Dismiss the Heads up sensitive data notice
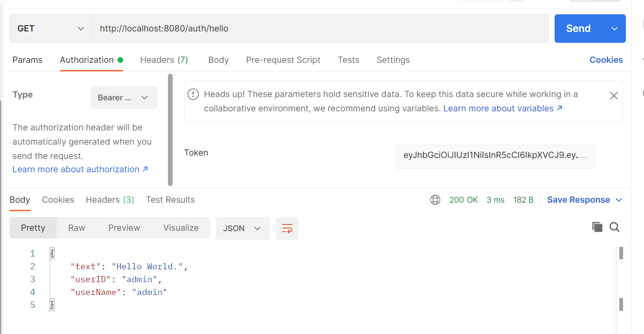 [614, 96]
